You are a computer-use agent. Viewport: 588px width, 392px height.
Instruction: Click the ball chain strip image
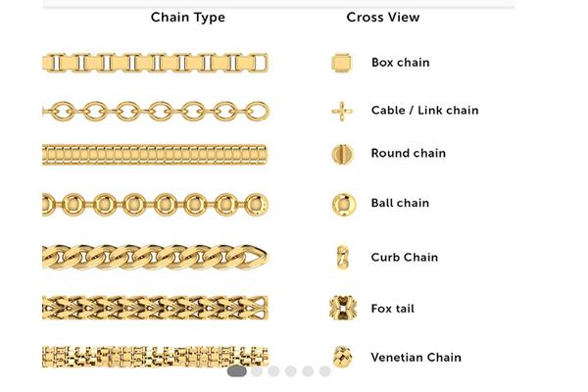155,205
